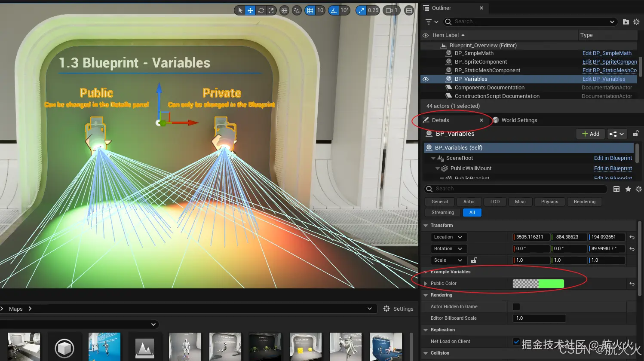The width and height of the screenshot is (644, 361).
Task: Select BP_Variables (Self) component row
Action: coord(528,148)
